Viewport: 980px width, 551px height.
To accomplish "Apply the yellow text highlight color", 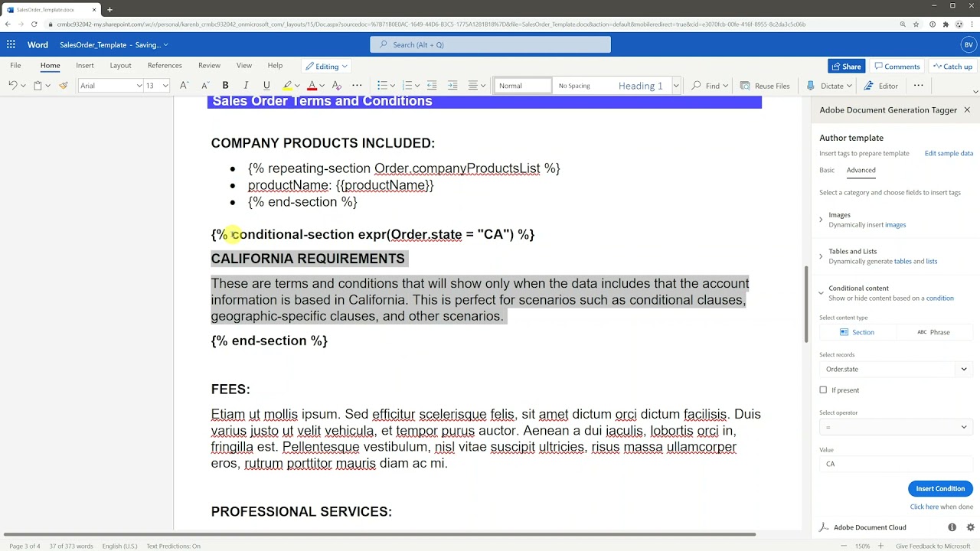I will (287, 86).
